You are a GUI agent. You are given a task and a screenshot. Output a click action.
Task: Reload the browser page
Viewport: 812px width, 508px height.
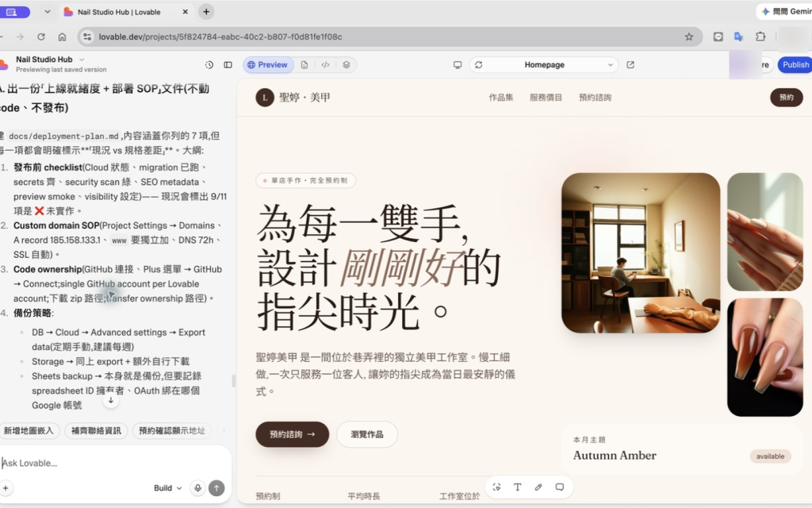click(41, 37)
